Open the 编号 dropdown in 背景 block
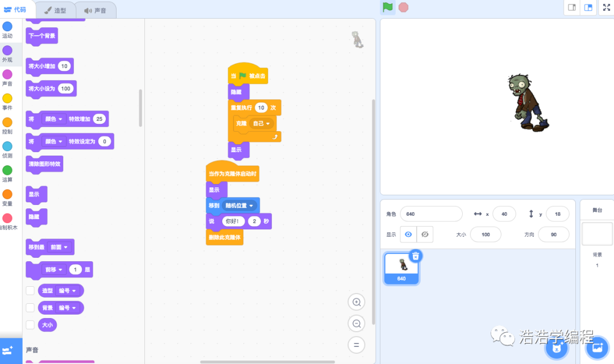 (x=67, y=308)
